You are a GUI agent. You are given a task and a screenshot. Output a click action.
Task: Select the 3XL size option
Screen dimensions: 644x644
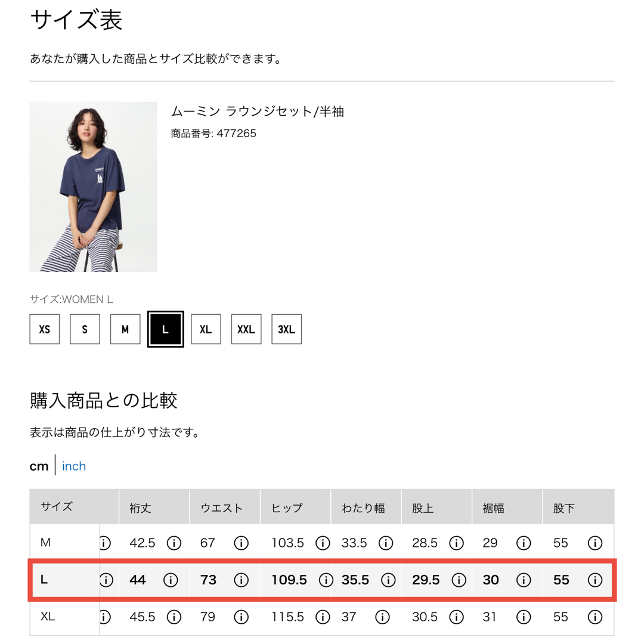click(x=286, y=329)
